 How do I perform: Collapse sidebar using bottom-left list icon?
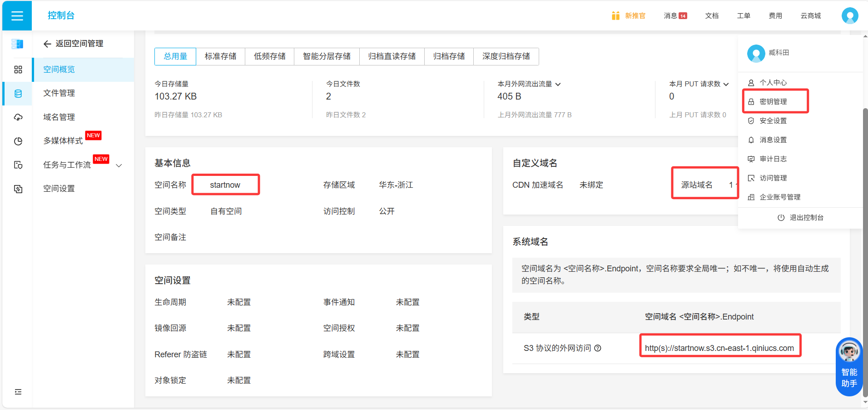click(18, 392)
